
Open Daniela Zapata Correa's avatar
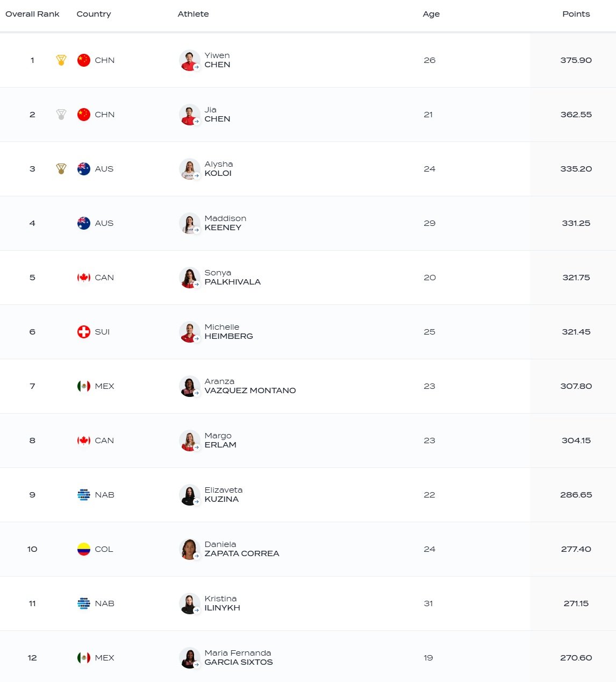[189, 549]
